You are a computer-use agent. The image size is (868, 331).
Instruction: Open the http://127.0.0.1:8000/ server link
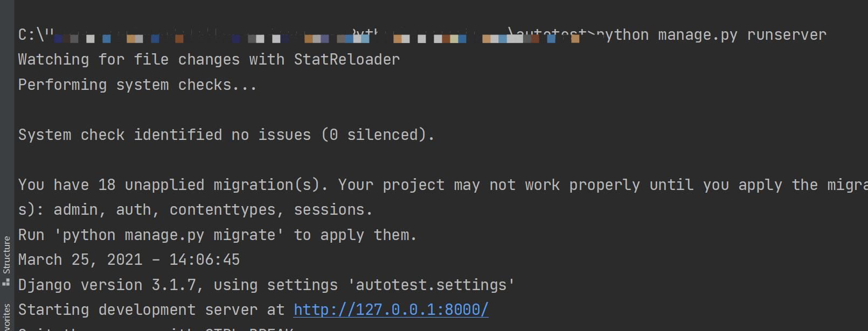click(x=391, y=309)
